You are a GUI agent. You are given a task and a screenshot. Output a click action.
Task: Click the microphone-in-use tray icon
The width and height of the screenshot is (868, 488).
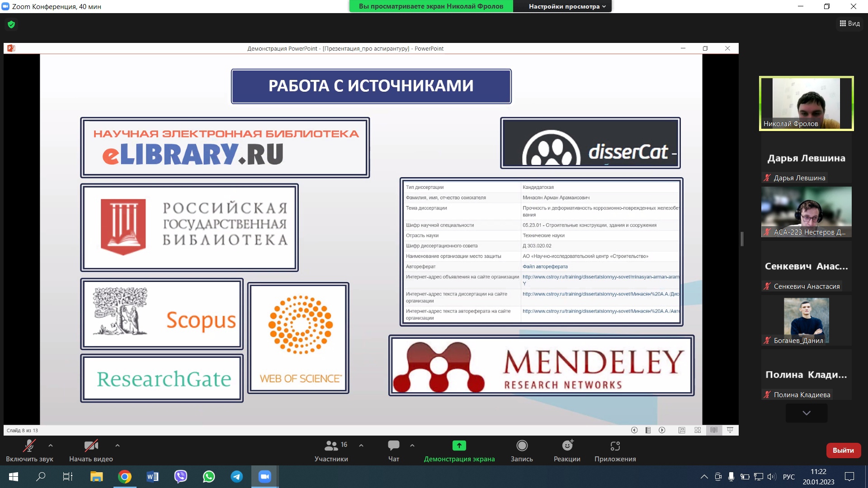[x=731, y=477]
